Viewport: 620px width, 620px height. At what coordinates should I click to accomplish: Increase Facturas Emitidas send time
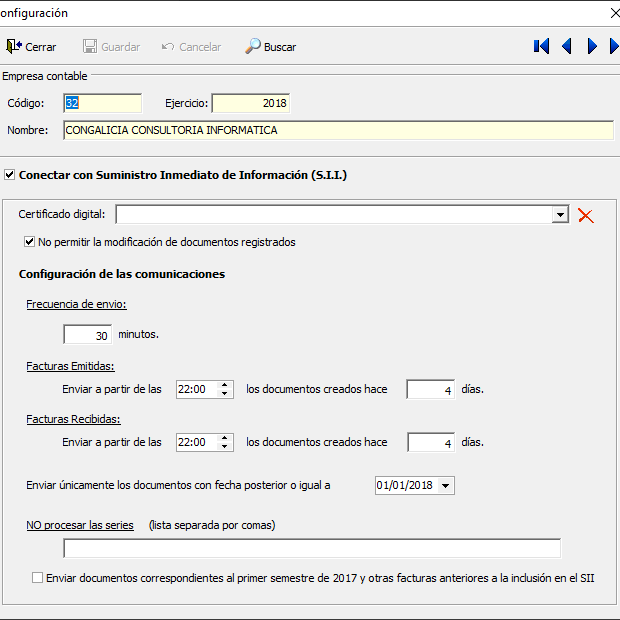click(225, 385)
